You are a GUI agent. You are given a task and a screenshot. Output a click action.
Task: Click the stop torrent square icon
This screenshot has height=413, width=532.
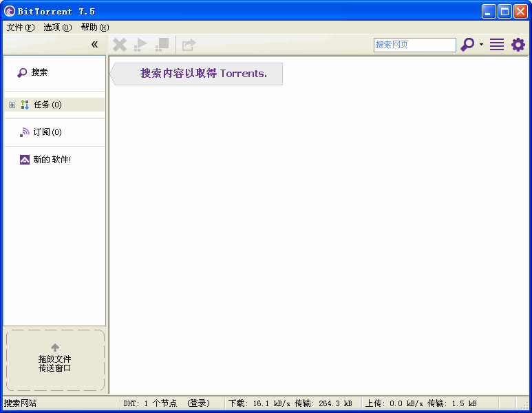pyautogui.click(x=162, y=45)
